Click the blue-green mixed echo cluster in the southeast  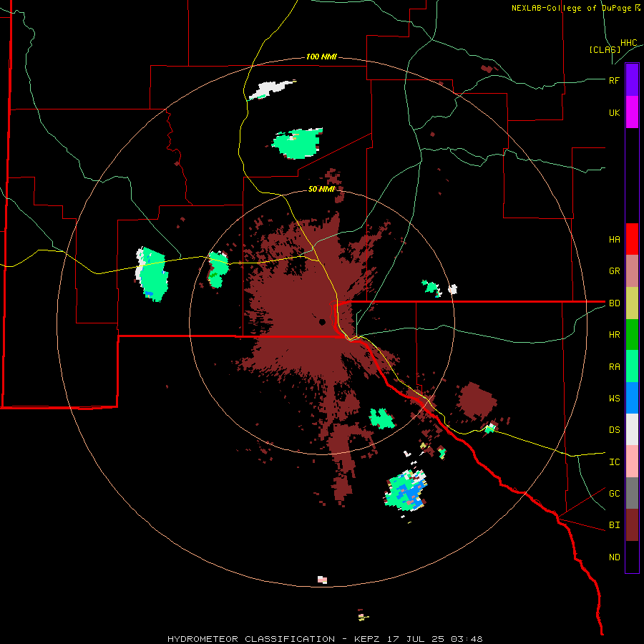coord(406,490)
